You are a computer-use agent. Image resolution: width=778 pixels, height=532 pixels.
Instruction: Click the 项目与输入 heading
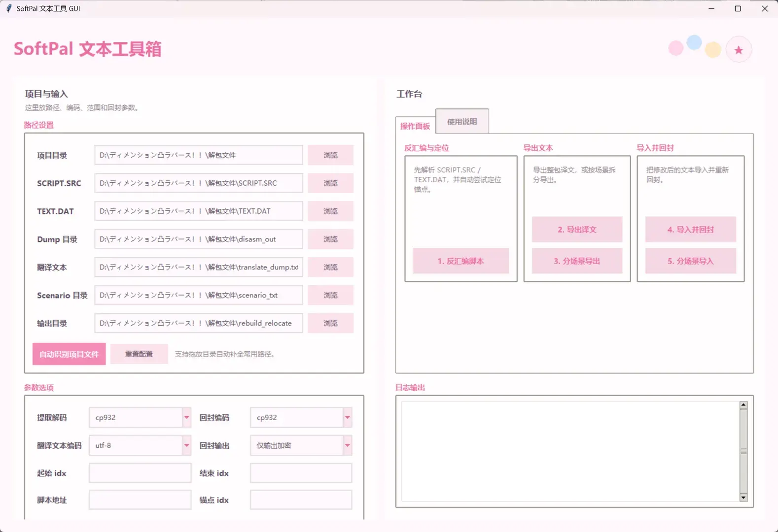pyautogui.click(x=46, y=94)
